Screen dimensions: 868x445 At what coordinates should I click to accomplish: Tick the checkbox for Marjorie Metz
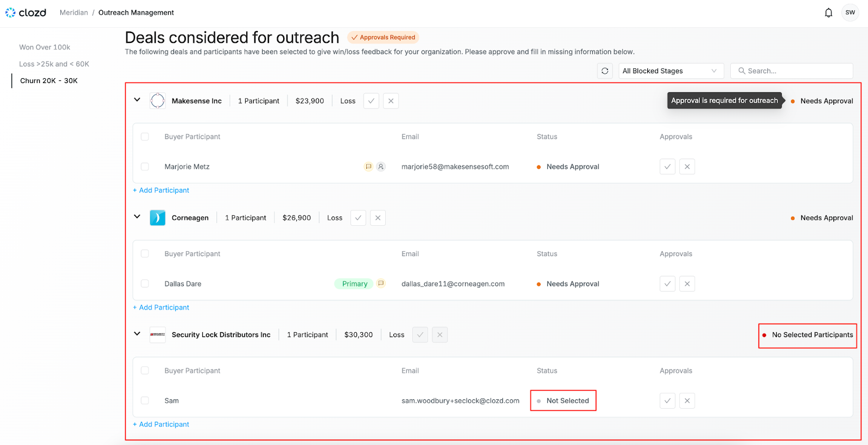pos(145,167)
